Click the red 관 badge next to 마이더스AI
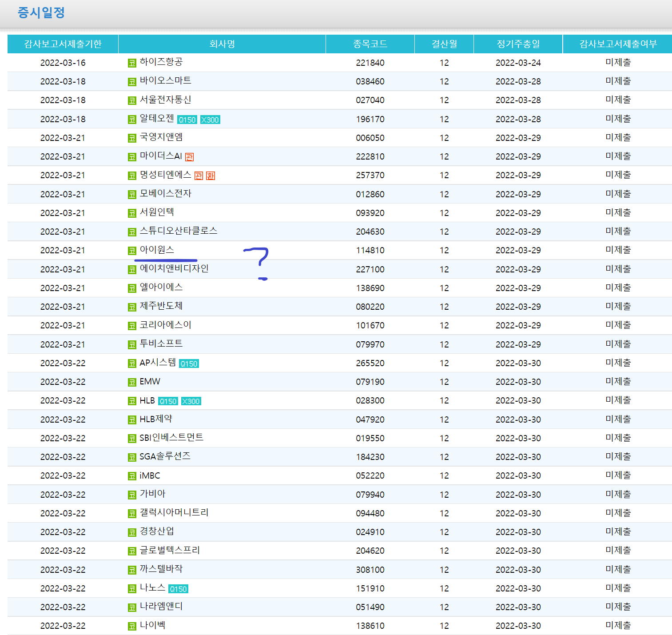The image size is (672, 635). click(190, 157)
